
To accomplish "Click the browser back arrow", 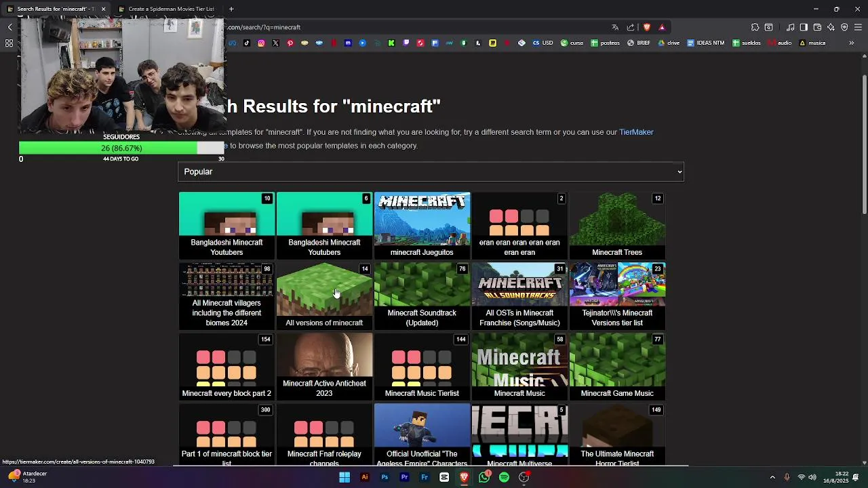I will click(9, 27).
